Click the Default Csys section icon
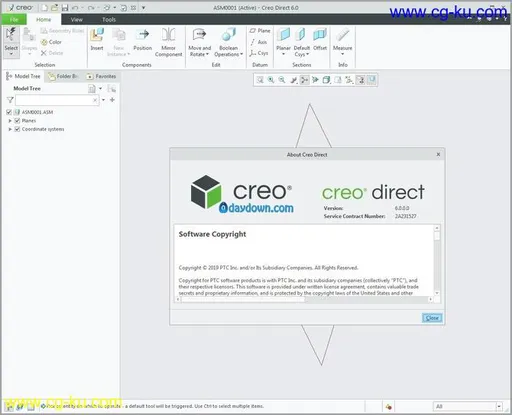Image resolution: width=512 pixels, height=415 pixels. 301,35
